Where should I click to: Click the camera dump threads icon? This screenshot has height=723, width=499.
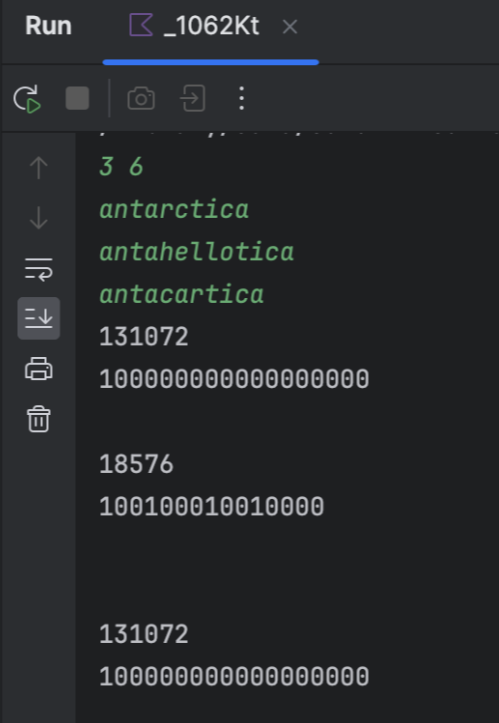click(141, 98)
